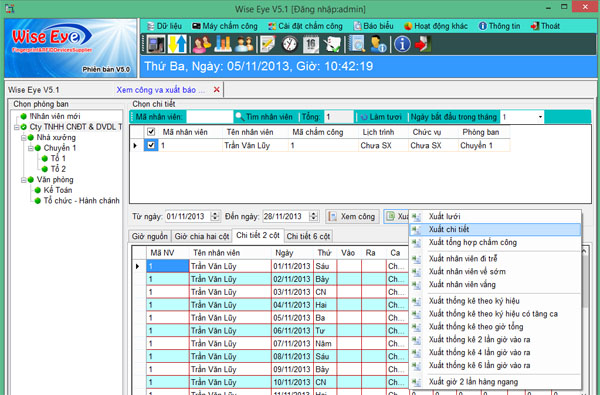Click the red arrow exit door icon
Screen dimensions: 600x395
coord(423,44)
